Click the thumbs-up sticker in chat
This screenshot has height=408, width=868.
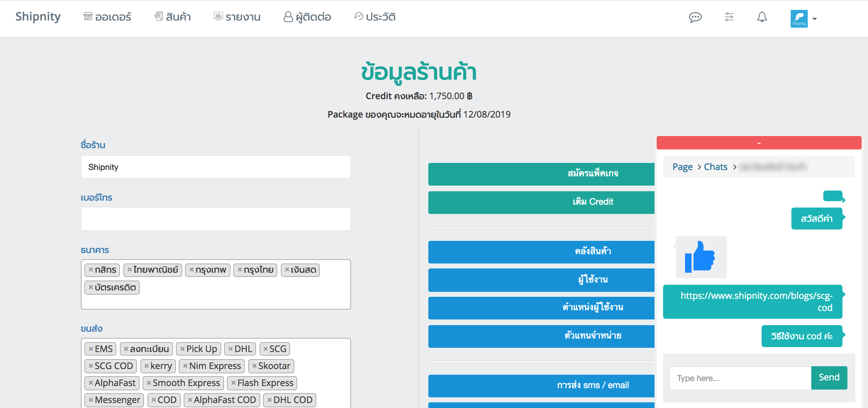(701, 257)
